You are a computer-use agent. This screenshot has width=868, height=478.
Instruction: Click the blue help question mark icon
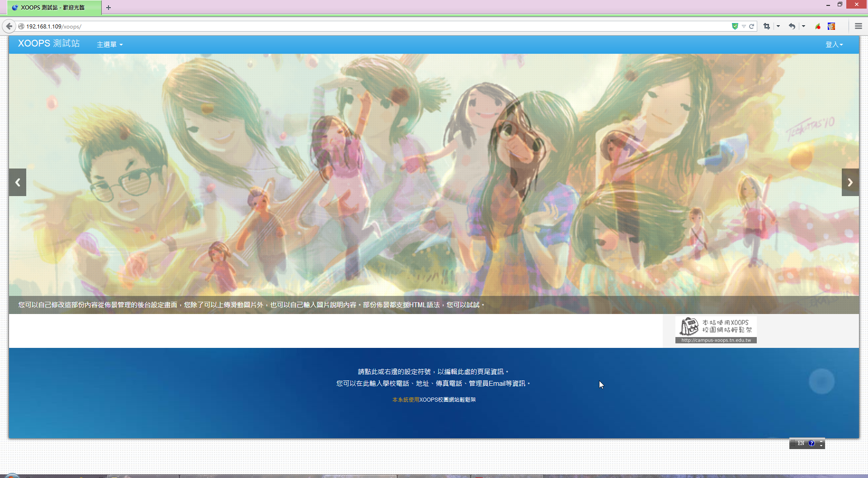[811, 443]
